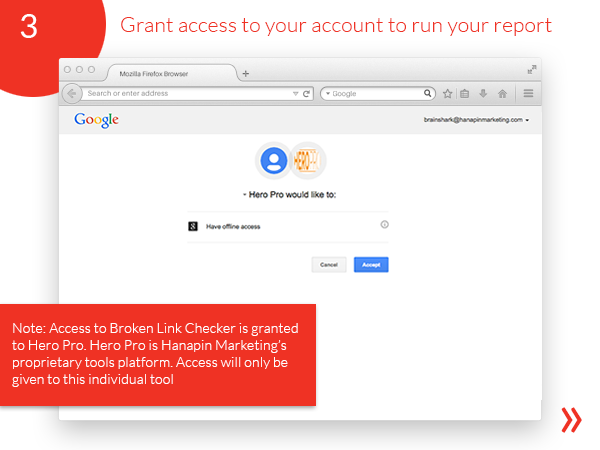Click the bookmark star icon
This screenshot has height=450, width=600.
(447, 93)
